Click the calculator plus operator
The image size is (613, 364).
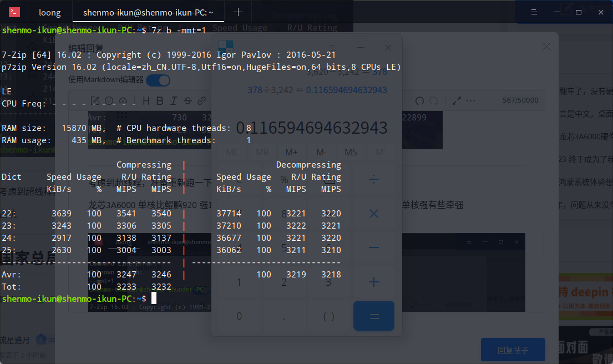374,282
